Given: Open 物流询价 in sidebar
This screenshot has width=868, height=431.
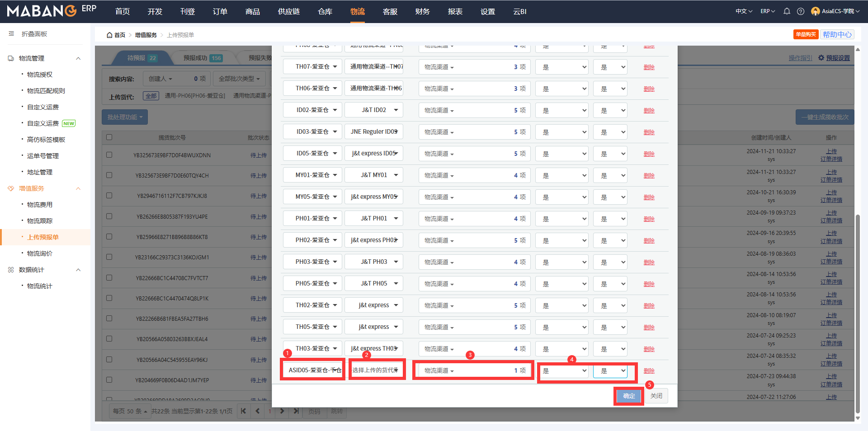Looking at the screenshot, I should tap(40, 253).
